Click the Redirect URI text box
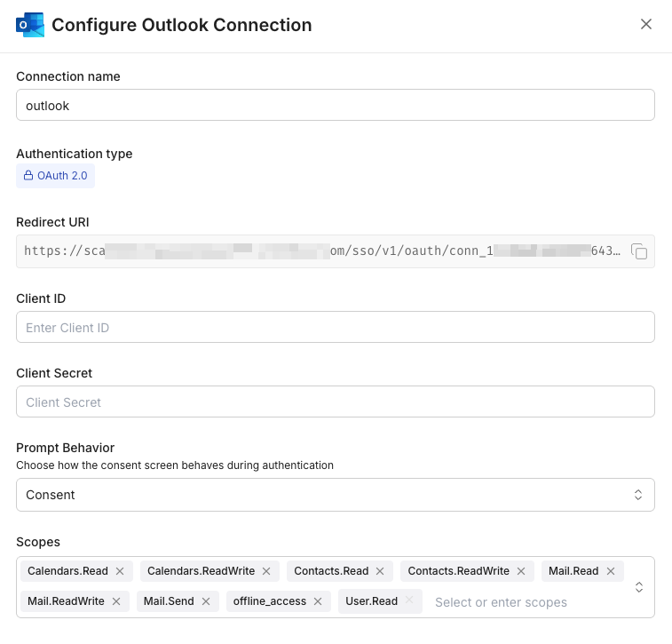Viewport: 672px width, 644px height. tap(320, 251)
